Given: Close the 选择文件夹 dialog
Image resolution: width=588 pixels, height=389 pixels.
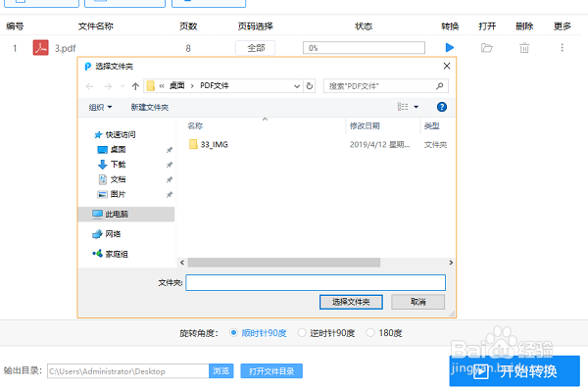Looking at the screenshot, I should (447, 66).
